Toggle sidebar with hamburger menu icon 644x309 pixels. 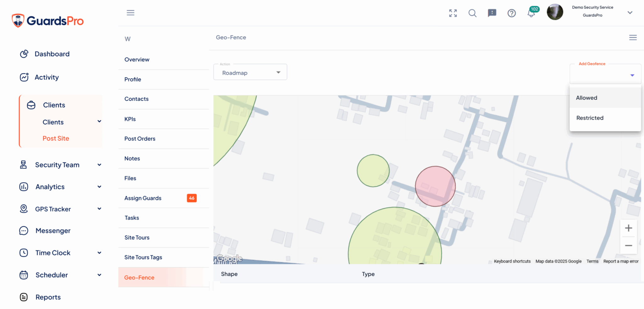(x=130, y=13)
